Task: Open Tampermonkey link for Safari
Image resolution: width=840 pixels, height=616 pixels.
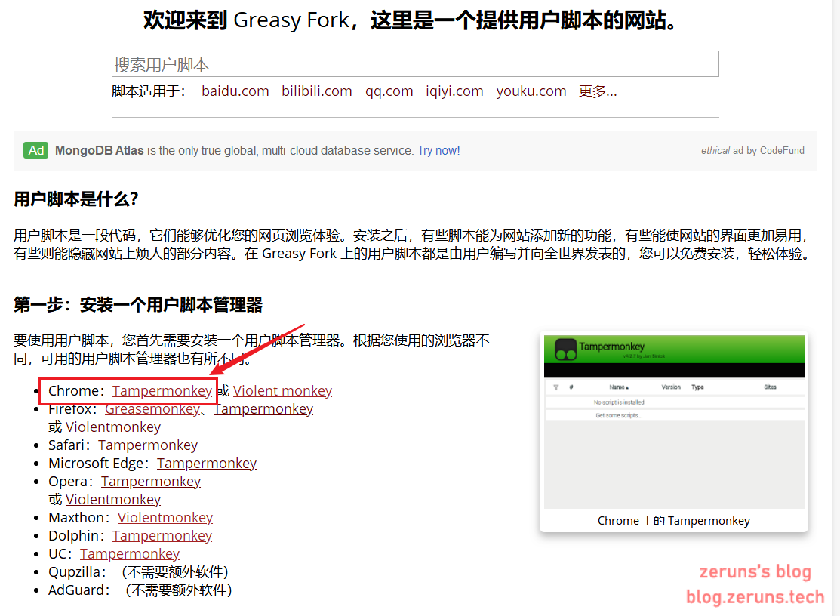Action: tap(148, 445)
